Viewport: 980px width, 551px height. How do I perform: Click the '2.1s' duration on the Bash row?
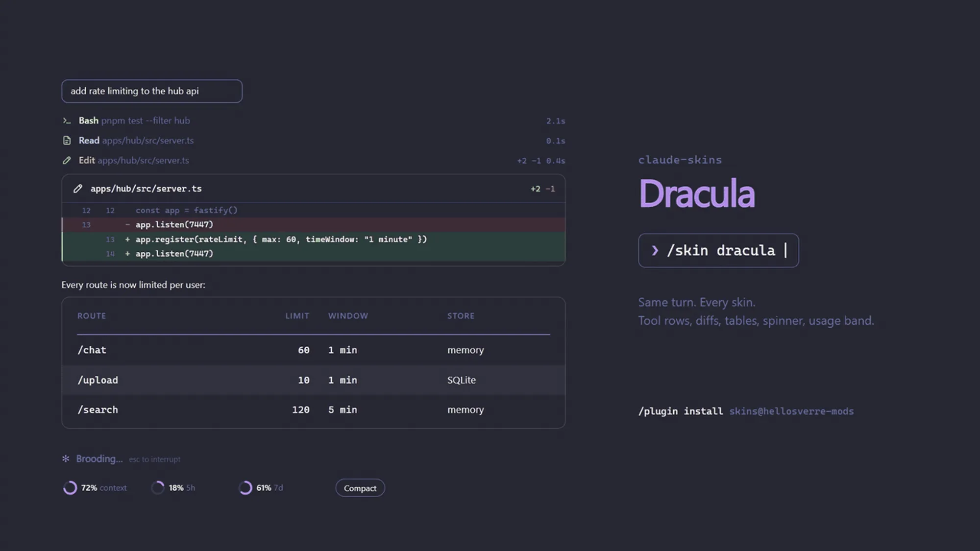pyautogui.click(x=556, y=121)
